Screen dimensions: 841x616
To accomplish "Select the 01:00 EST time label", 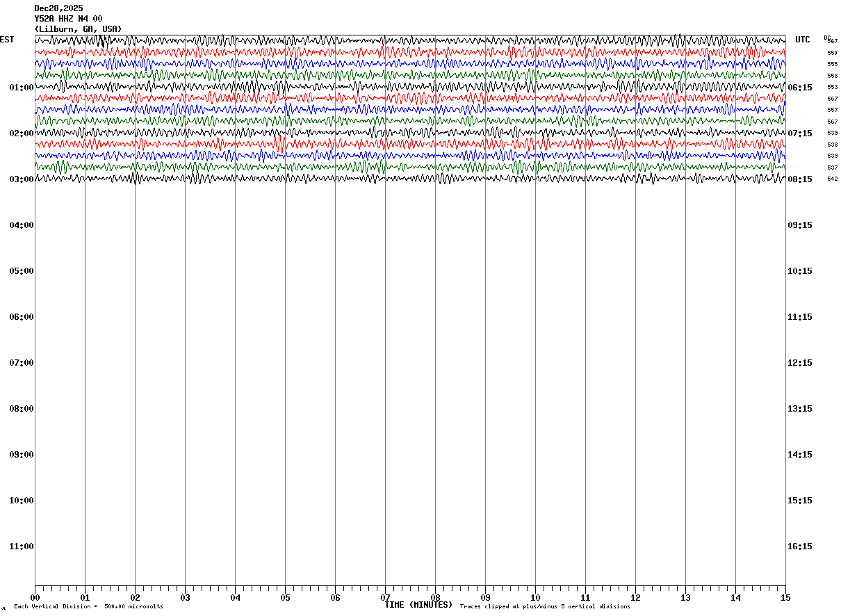I will tap(22, 88).
